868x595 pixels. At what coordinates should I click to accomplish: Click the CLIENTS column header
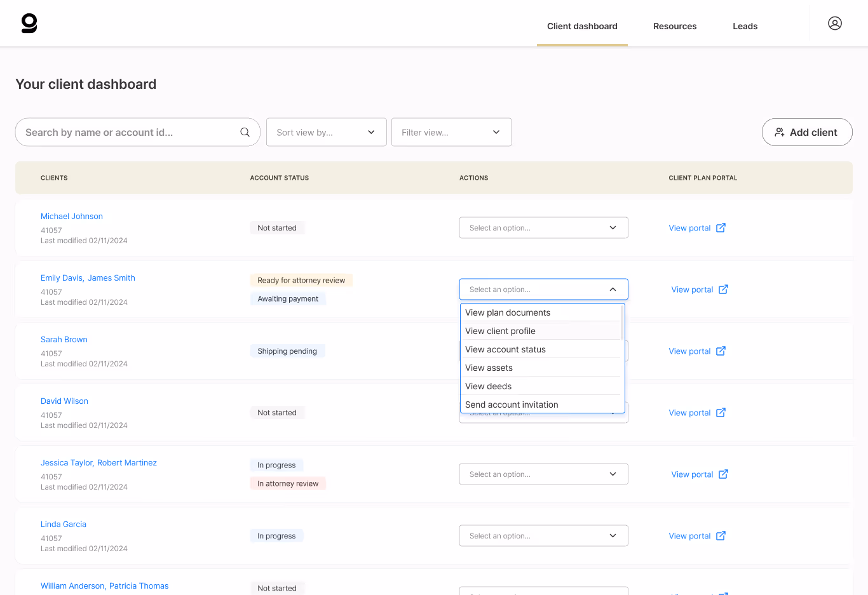point(54,178)
